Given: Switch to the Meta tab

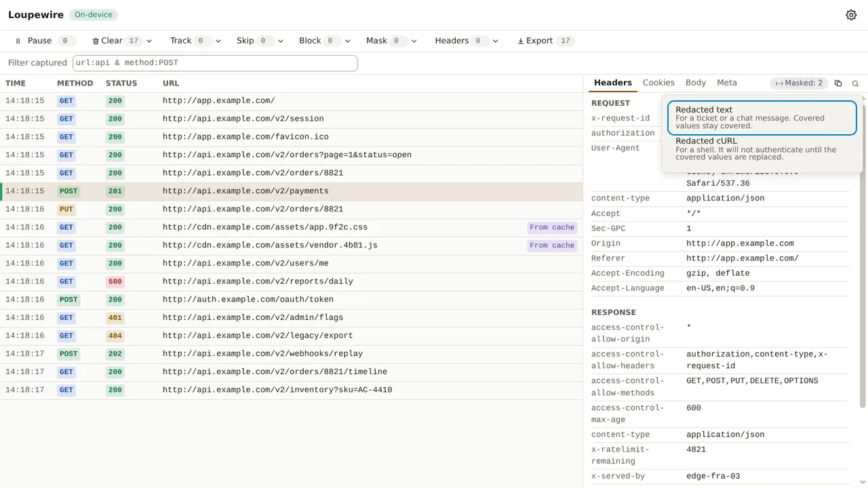Looking at the screenshot, I should tap(727, 83).
